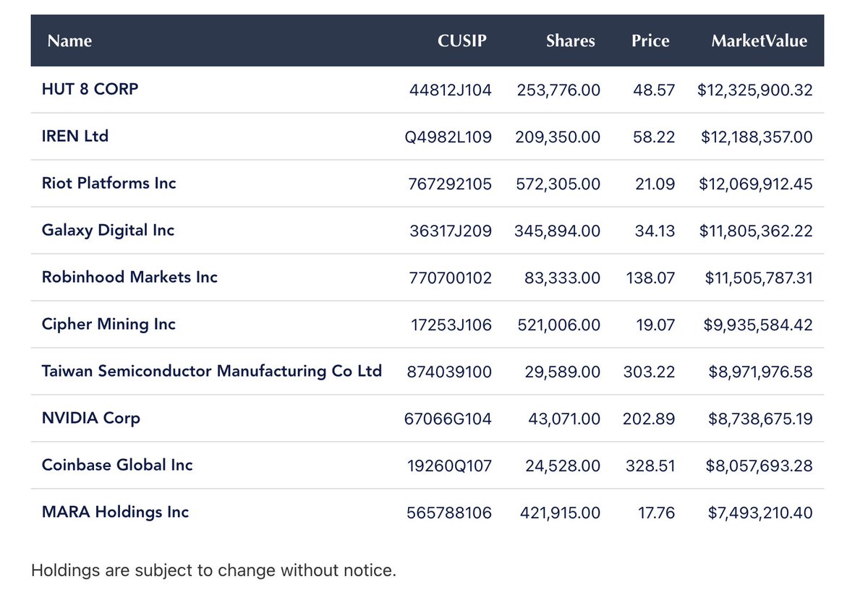Click price 19.07 for Cipher Mining
Screen dimensions: 868x595
click(655, 325)
